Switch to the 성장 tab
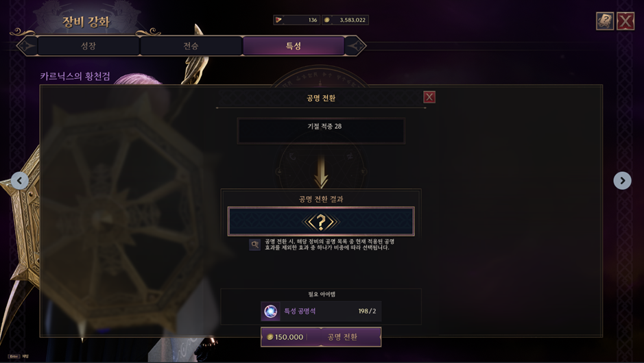 point(88,45)
